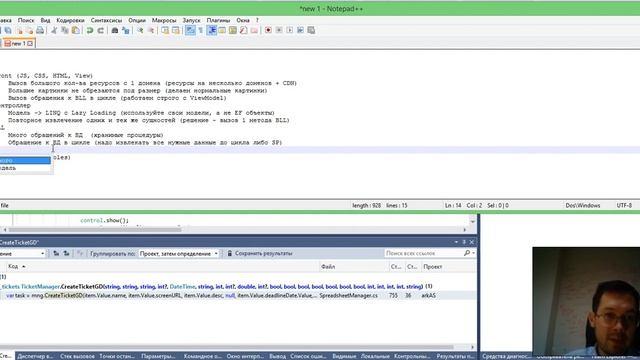This screenshot has height=360, width=640.
Task: Redo with the gray arrow icon
Action: click(100, 30)
